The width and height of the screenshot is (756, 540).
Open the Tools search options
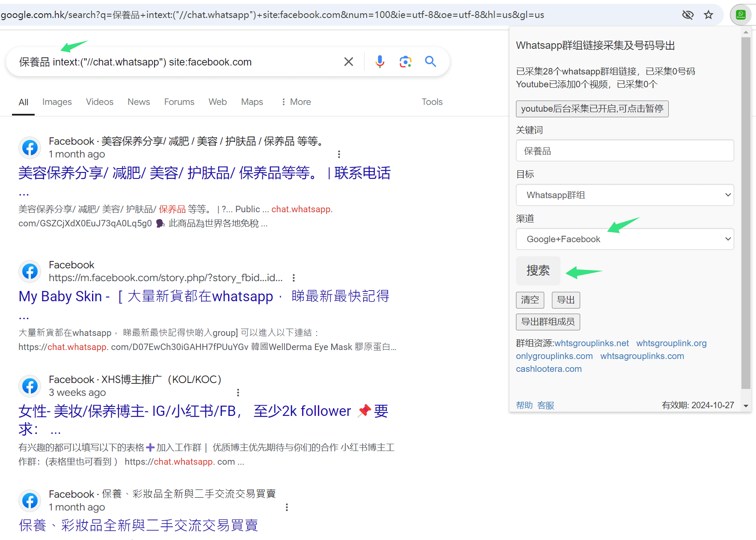pyautogui.click(x=432, y=102)
